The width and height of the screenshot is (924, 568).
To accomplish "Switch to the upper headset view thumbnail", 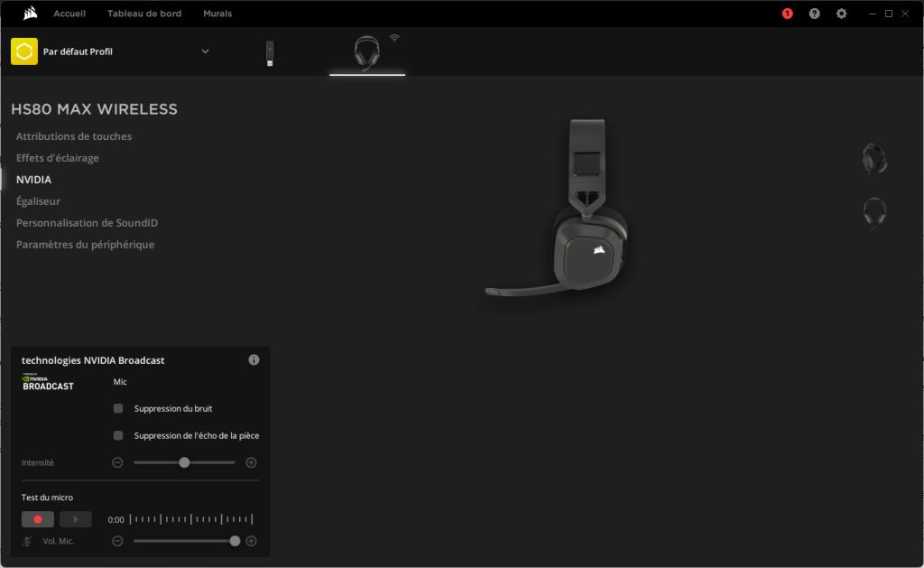I will click(x=874, y=159).
